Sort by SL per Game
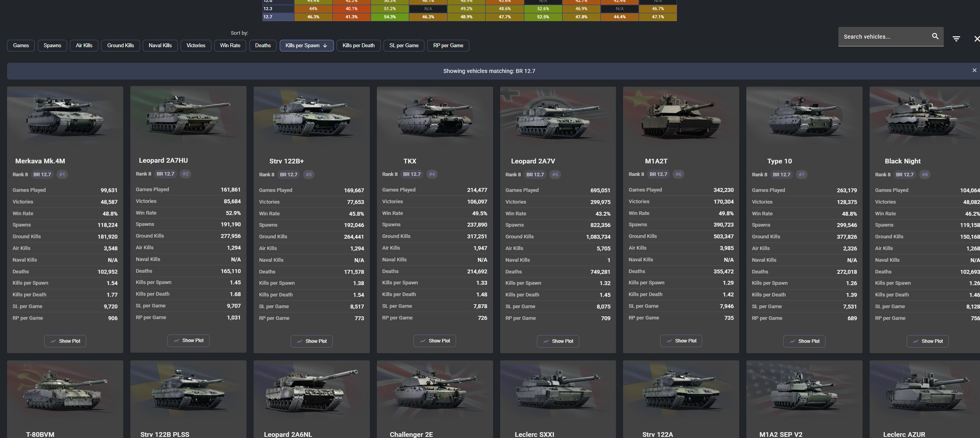Image resolution: width=980 pixels, height=438 pixels. click(x=403, y=46)
